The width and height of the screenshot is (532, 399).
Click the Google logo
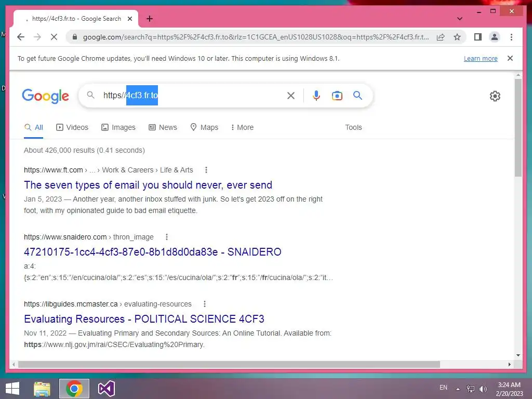[46, 96]
